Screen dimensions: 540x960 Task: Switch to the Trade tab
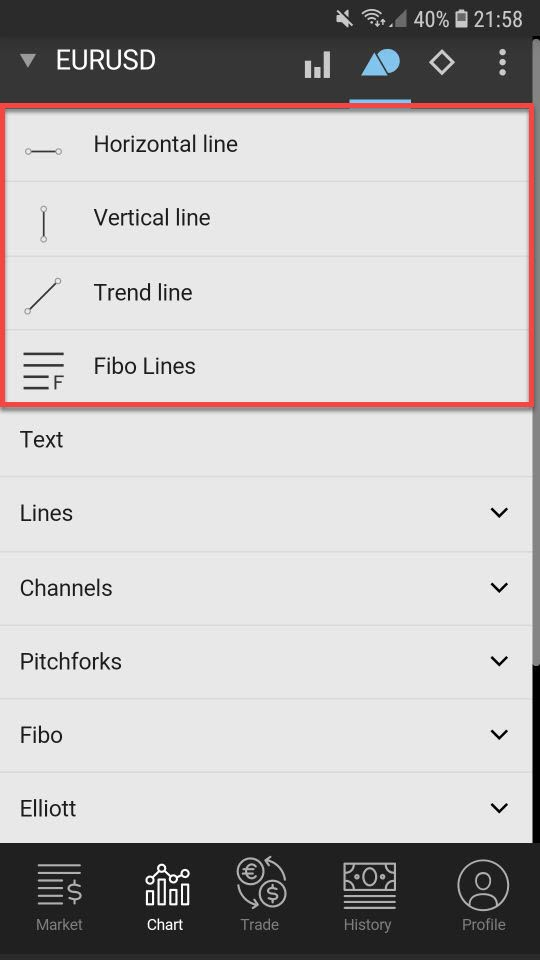(x=260, y=896)
